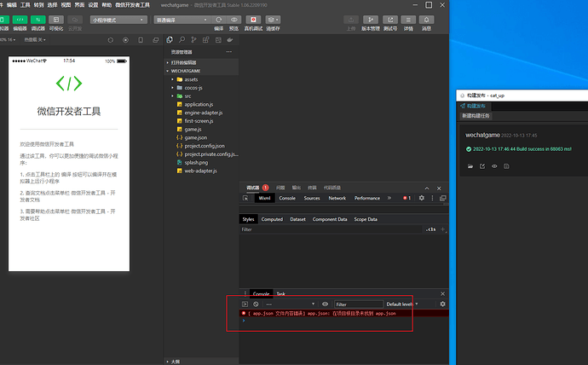Click the 编译 compile refresh icon
The image size is (588, 365).
point(219,20)
